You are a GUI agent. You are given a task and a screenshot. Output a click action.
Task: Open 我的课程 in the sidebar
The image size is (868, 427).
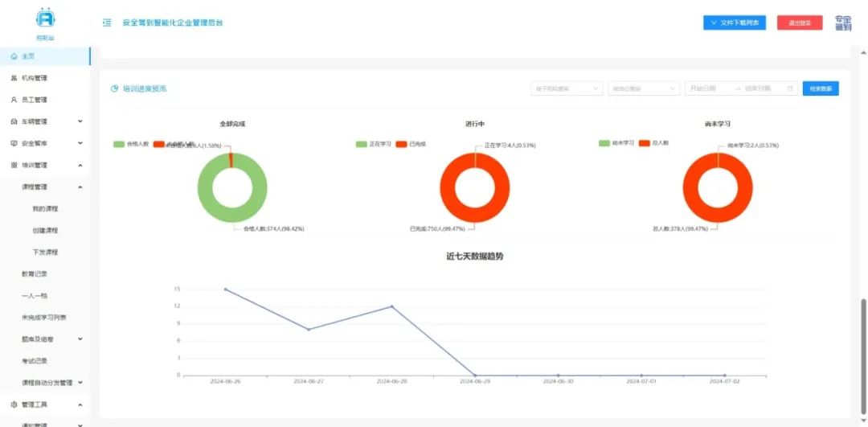click(x=45, y=208)
